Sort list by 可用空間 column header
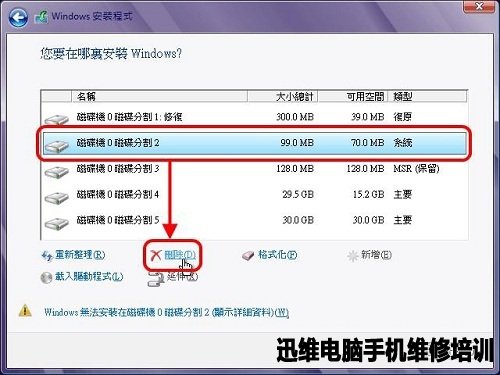The width and height of the screenshot is (500, 375). coord(353,97)
